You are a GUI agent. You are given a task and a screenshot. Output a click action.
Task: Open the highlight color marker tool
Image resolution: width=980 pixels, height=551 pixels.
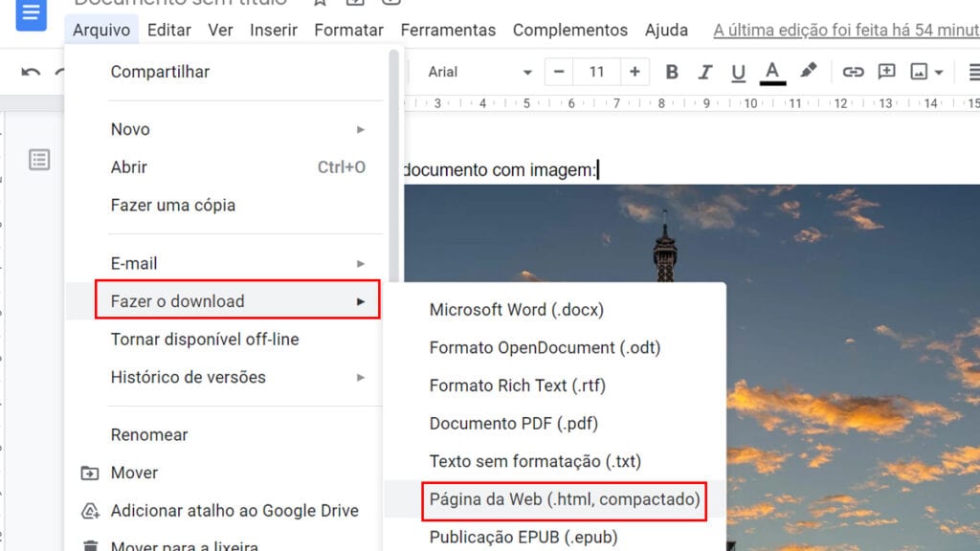(x=808, y=71)
